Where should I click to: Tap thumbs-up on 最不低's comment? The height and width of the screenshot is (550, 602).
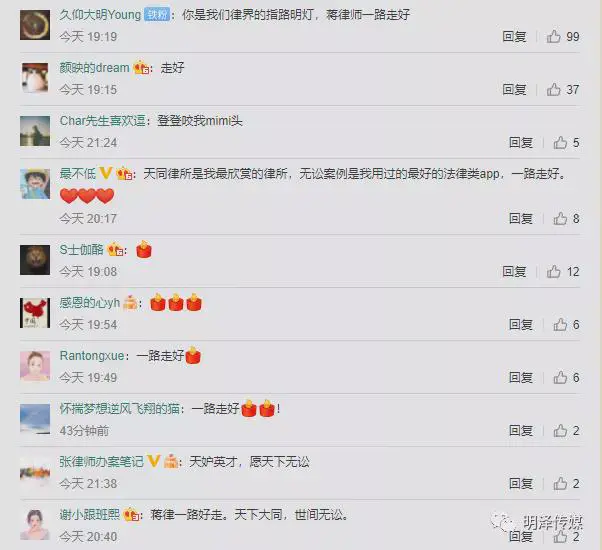tap(560, 218)
